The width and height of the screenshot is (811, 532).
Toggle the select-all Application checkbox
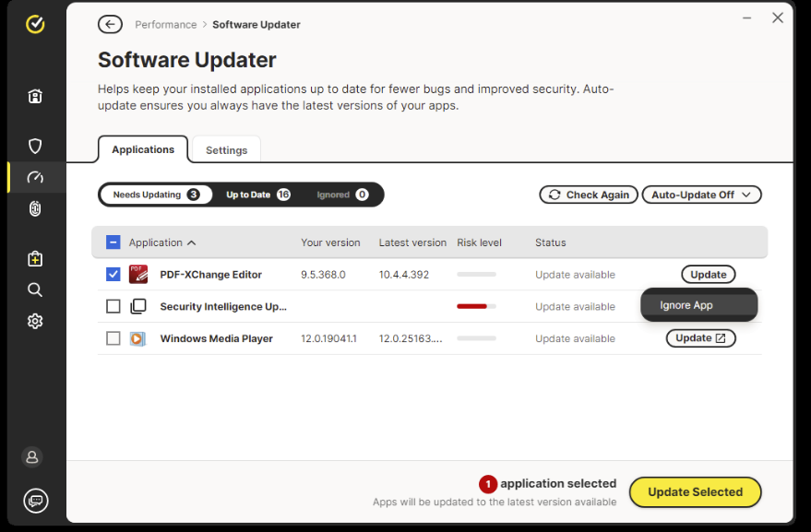(x=113, y=242)
